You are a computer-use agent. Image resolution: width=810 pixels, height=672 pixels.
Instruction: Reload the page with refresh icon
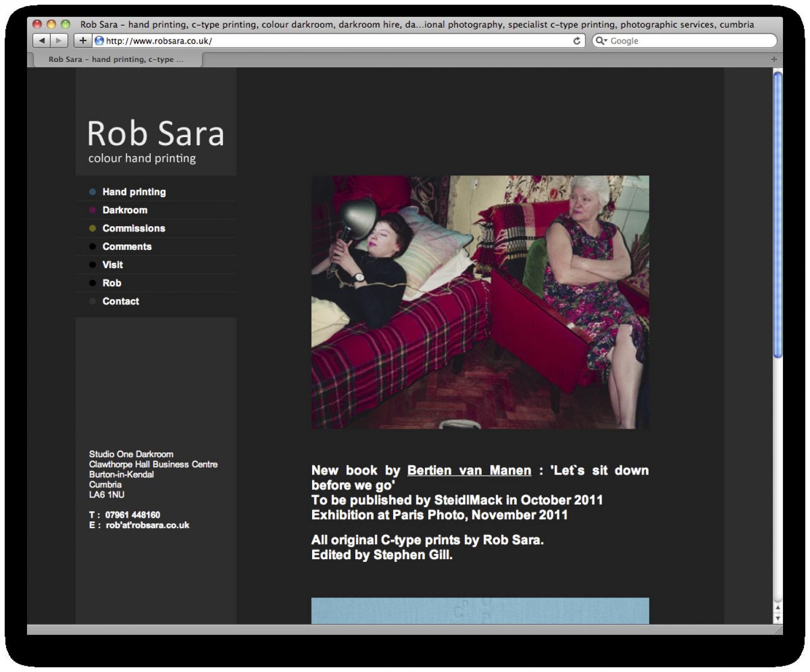click(576, 40)
